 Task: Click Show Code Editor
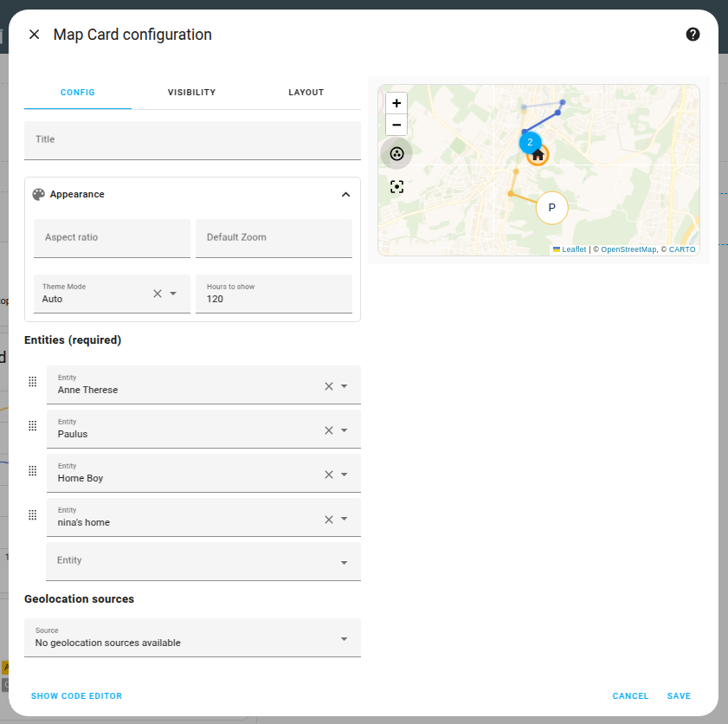click(76, 696)
